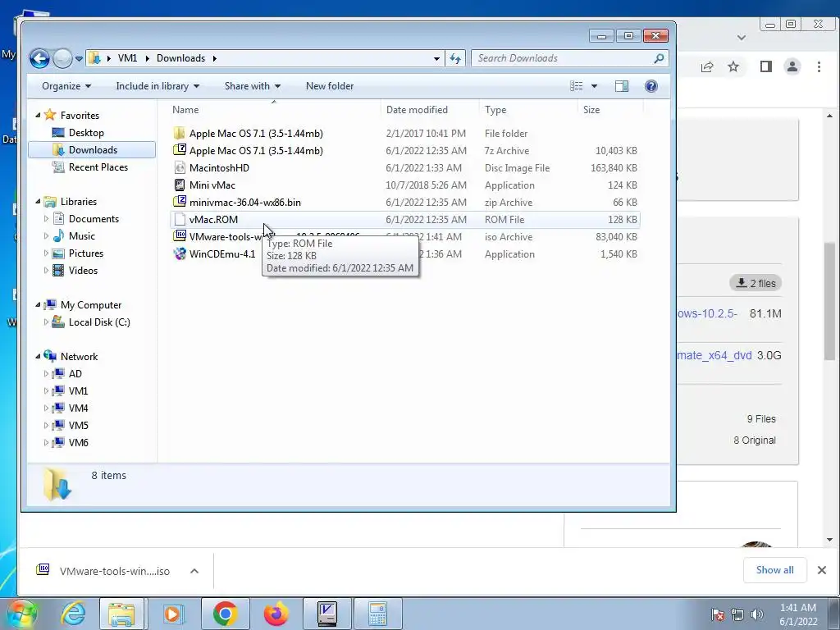
Task: Open Local Disk (C:)
Action: point(99,322)
